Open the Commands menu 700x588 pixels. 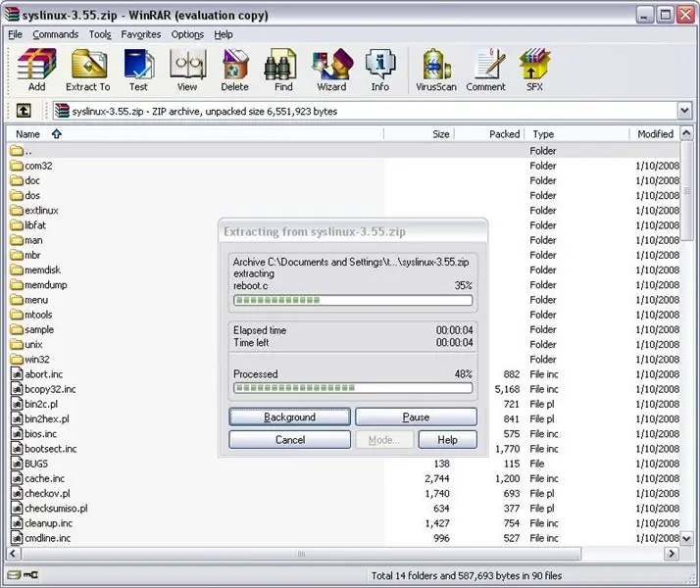(55, 34)
